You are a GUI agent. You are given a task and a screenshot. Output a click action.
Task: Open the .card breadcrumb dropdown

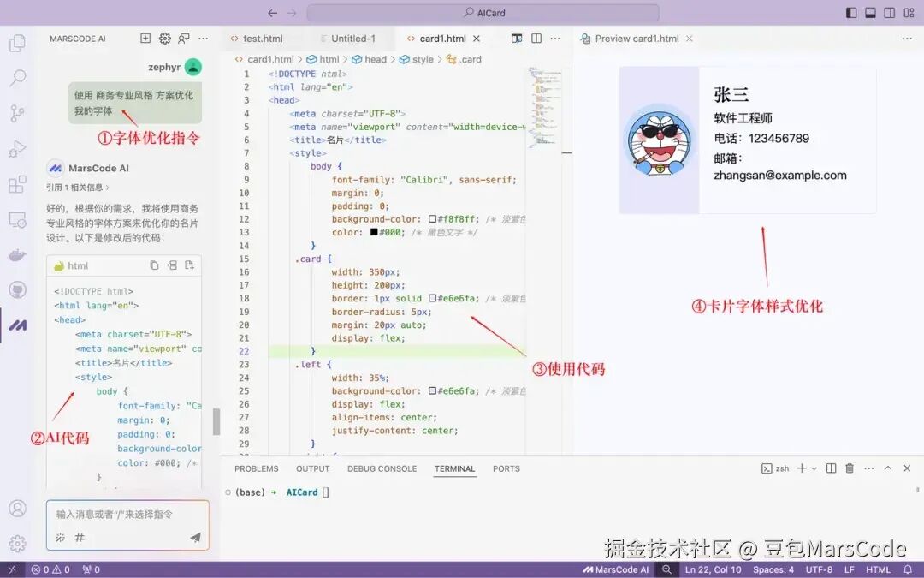pos(464,59)
